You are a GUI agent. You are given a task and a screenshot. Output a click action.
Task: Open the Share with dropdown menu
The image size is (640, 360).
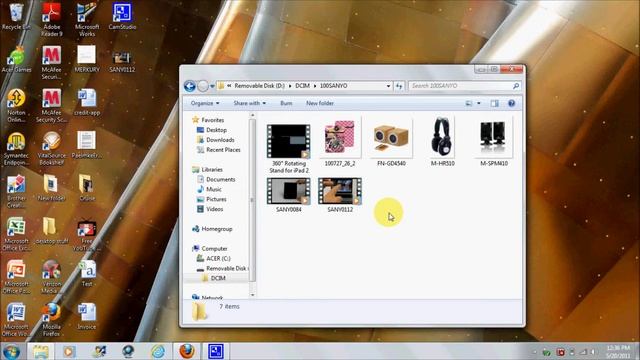(249, 104)
